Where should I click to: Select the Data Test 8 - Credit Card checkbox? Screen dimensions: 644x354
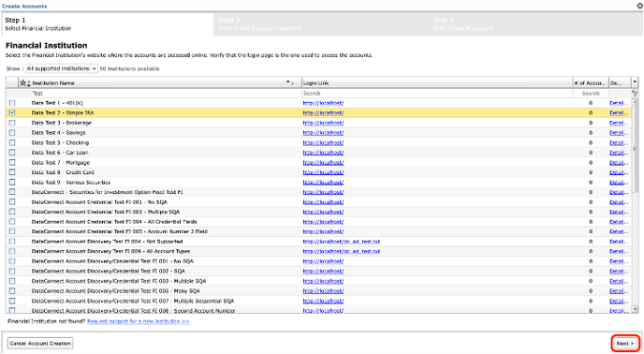point(12,172)
